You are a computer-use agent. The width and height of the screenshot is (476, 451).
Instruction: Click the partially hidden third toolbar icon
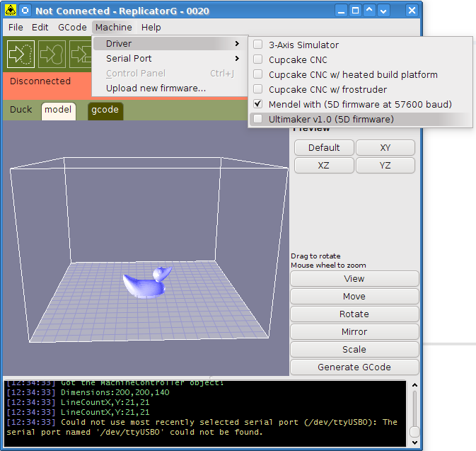tap(81, 54)
